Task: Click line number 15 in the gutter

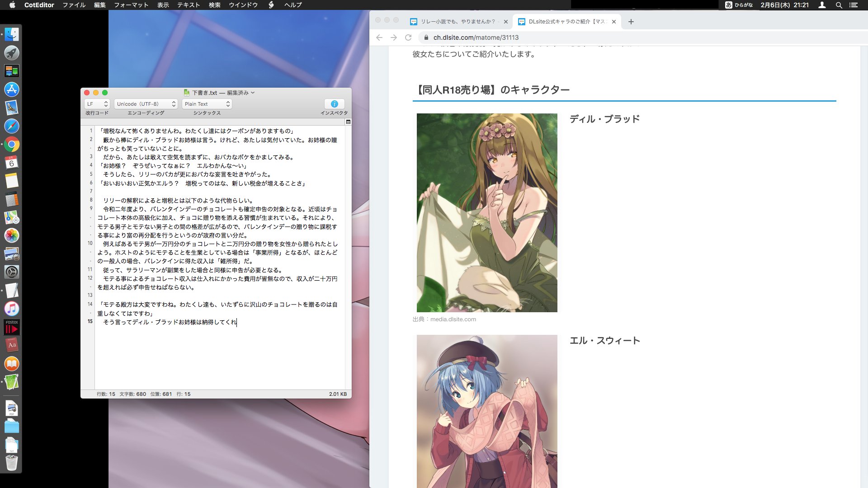Action: 90,322
